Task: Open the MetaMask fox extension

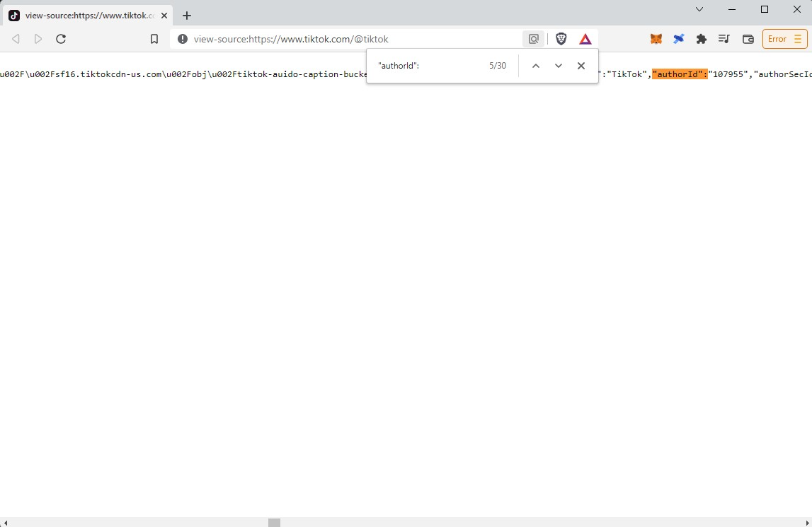Action: coord(656,39)
